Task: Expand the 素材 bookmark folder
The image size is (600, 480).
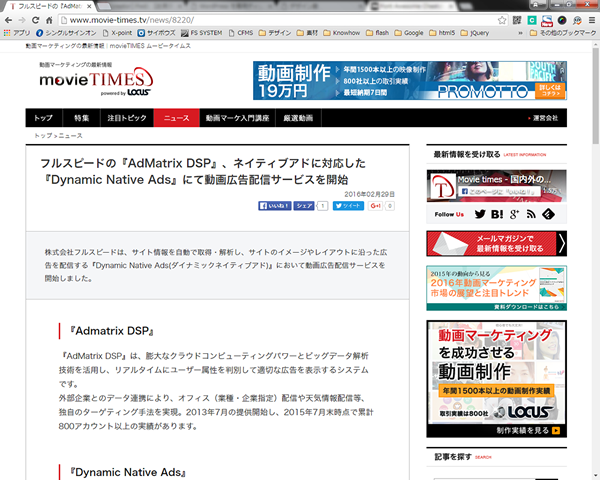Action: pos(307,33)
